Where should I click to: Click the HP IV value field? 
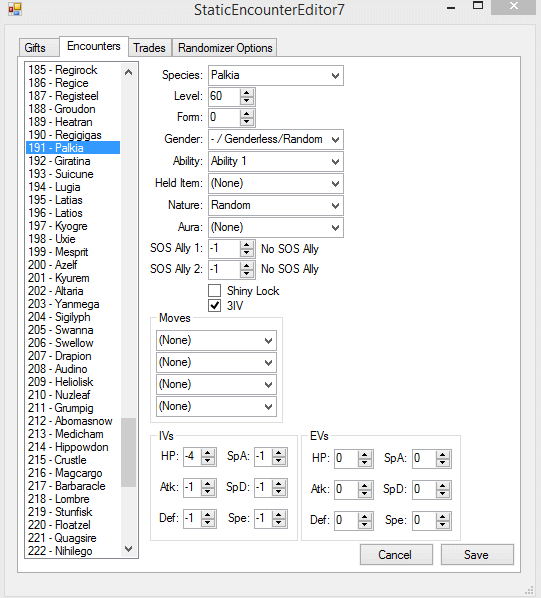[x=193, y=457]
